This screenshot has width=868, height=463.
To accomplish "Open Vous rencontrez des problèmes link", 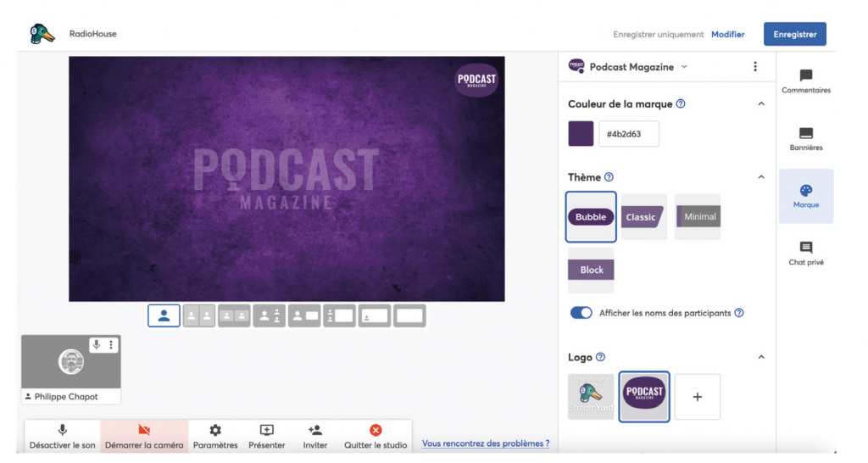I will pos(486,443).
